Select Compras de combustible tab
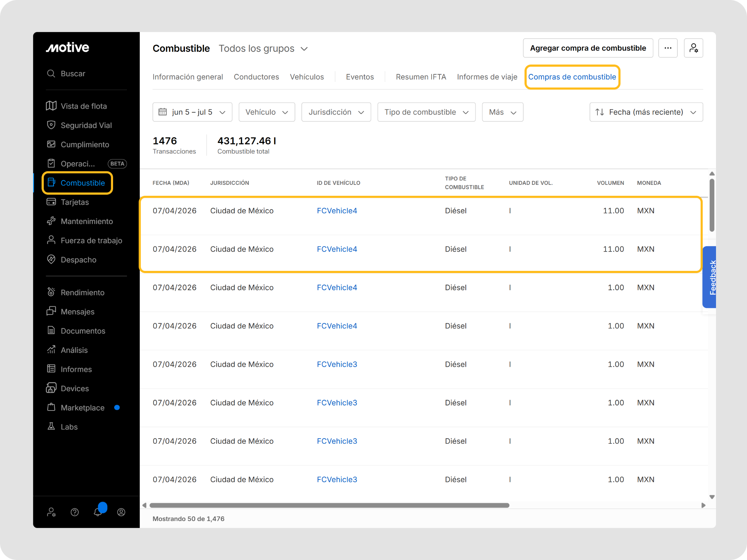This screenshot has height=560, width=747. coord(572,77)
